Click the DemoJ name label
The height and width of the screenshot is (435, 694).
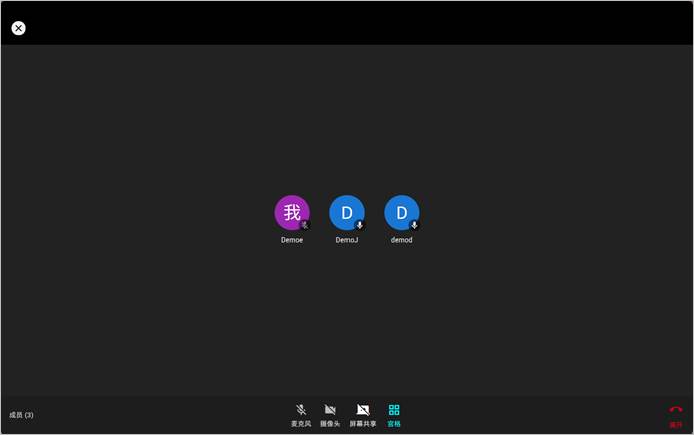tap(347, 240)
